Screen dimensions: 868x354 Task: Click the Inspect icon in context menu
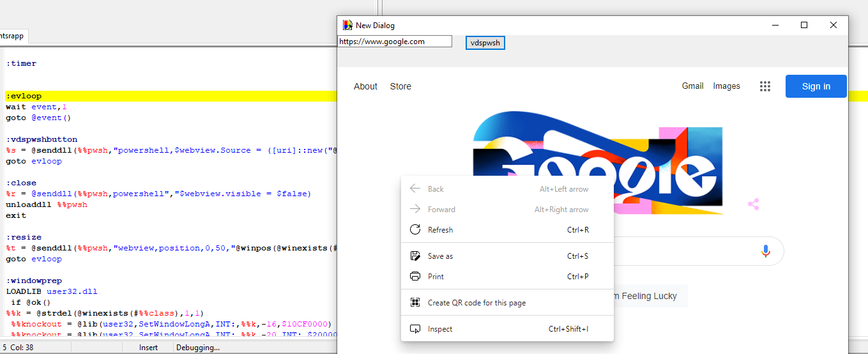[x=415, y=329]
